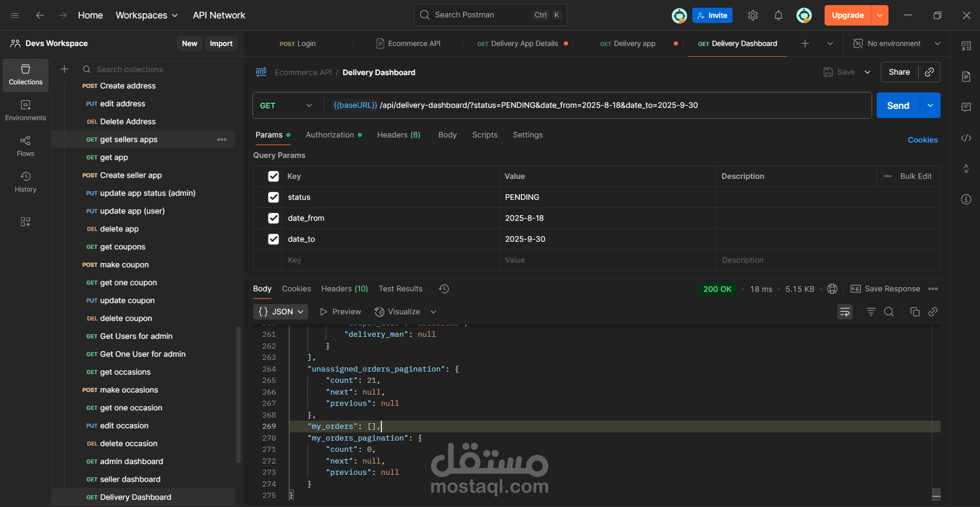Add a new collection with plus icon
The image size is (980, 507).
click(x=64, y=69)
